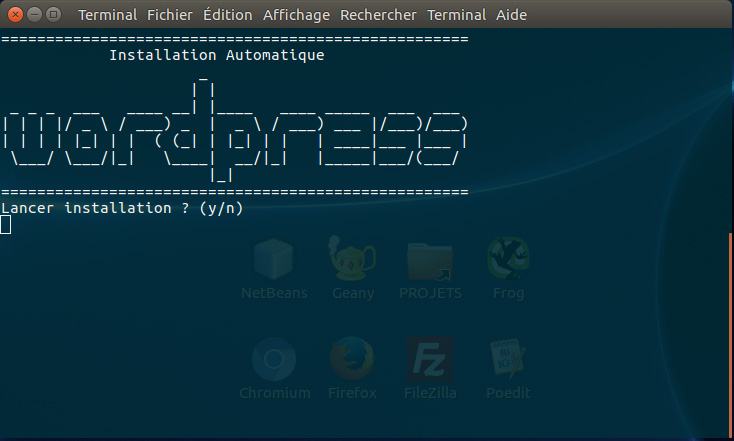Image resolution: width=734 pixels, height=441 pixels.
Task: Click the 'Lancer installation ? (y/n)' prompt text
Action: (122, 208)
